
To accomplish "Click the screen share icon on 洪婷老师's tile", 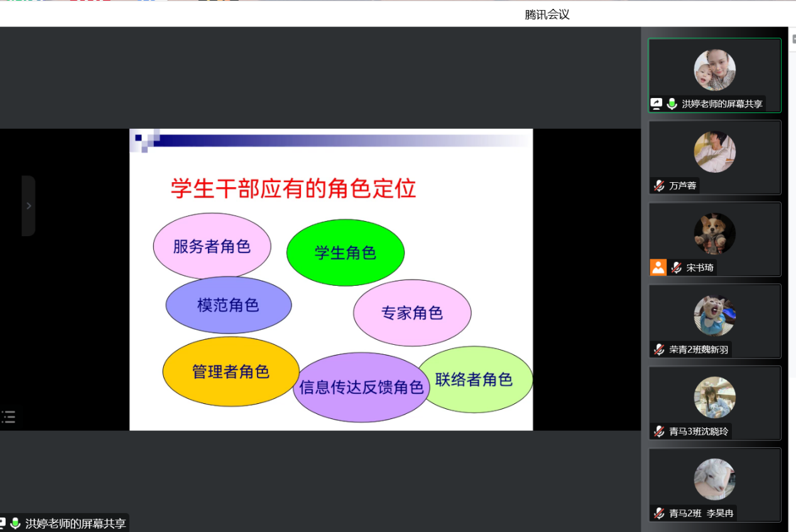I will [657, 104].
